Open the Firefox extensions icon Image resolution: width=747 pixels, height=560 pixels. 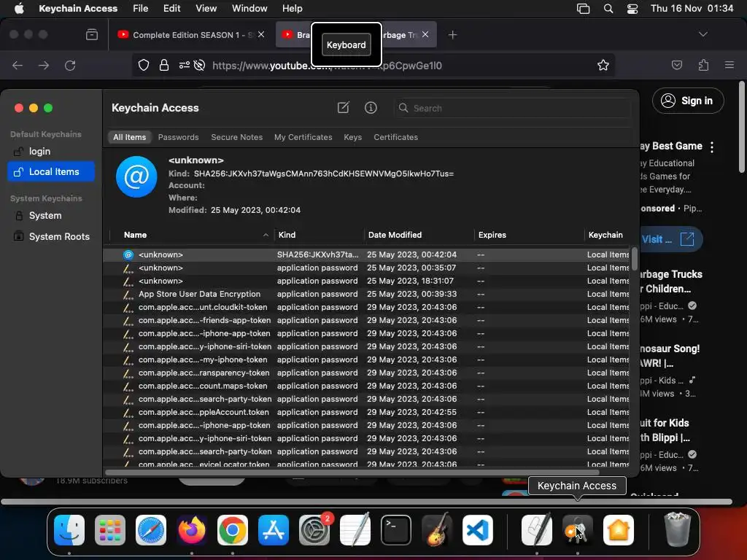[703, 65]
